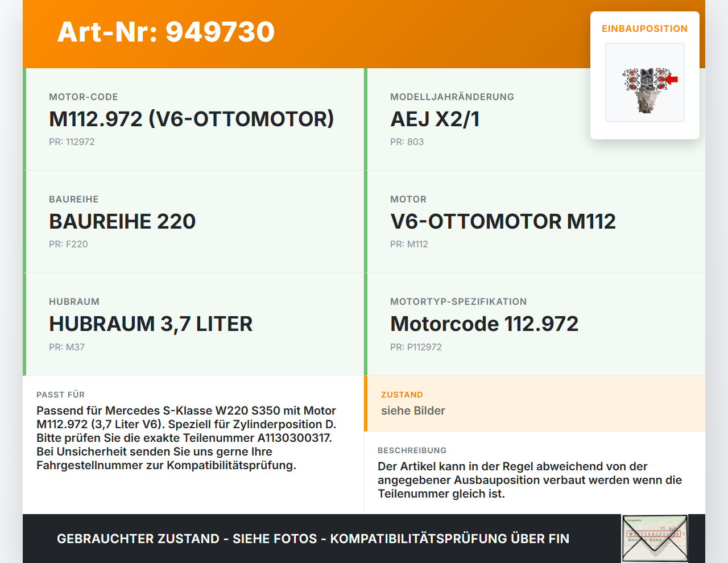Click the "PR: F220" code
Viewport: 728px width, 563px height.
[68, 244]
